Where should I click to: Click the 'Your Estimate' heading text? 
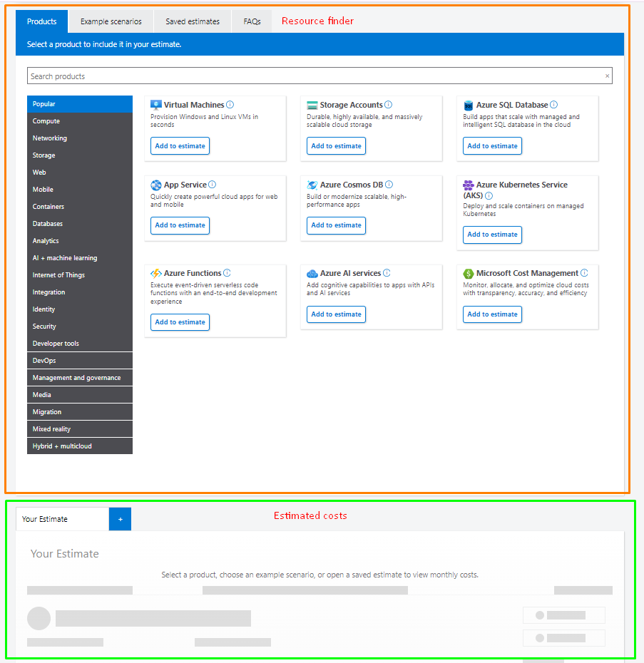coord(65,554)
